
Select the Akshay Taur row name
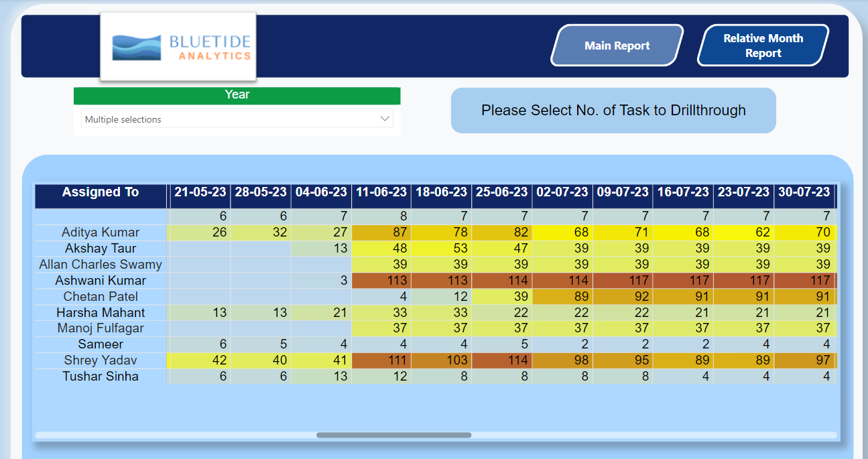pyautogui.click(x=101, y=249)
